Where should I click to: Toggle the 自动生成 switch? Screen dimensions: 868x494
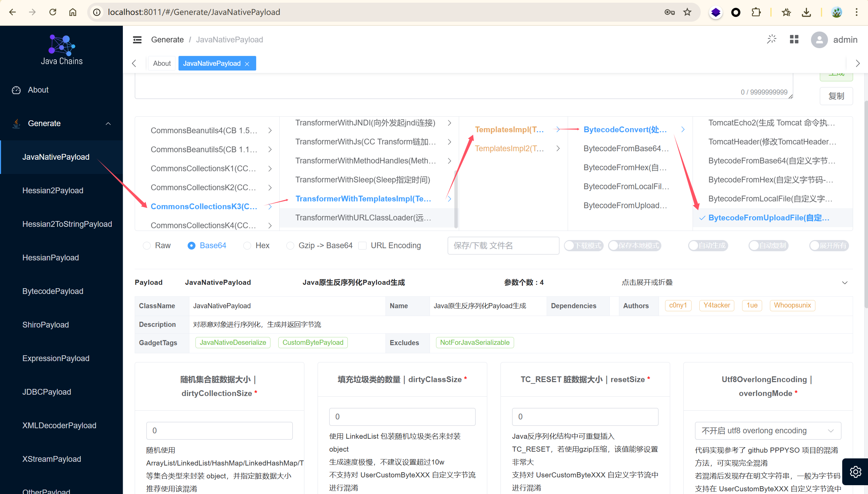point(708,245)
